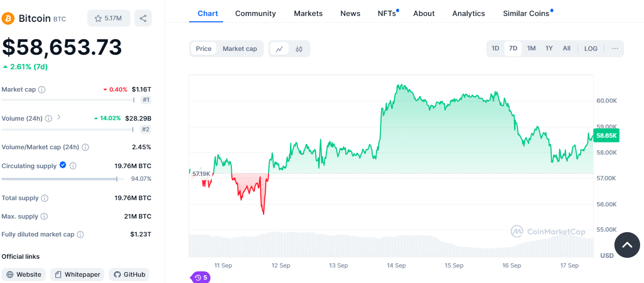Click the USD currency label under the chart
This screenshot has width=644, height=283.
point(607,255)
